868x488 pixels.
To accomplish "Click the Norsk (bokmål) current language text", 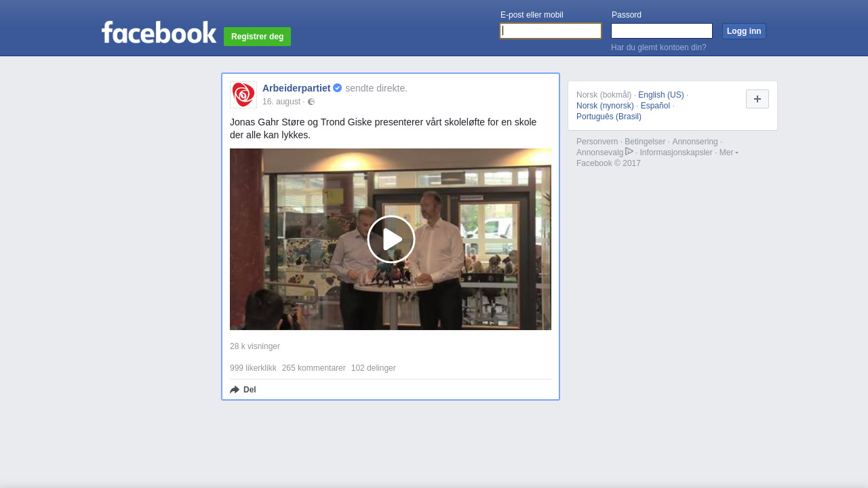I will [604, 95].
